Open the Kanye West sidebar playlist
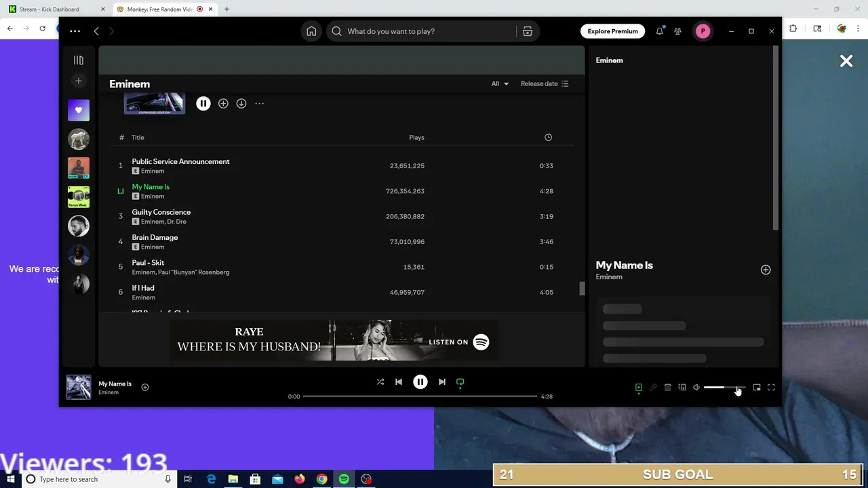The height and width of the screenshot is (488, 868). click(x=79, y=197)
